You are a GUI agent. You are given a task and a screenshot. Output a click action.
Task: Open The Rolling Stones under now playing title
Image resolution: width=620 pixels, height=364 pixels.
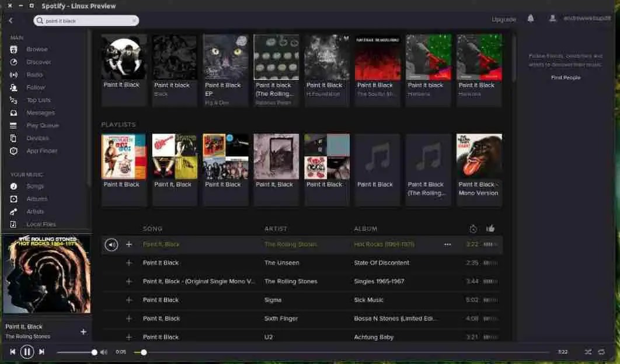27,337
